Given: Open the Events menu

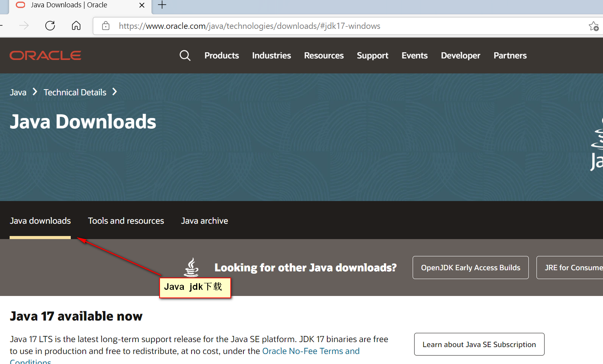Looking at the screenshot, I should click(x=415, y=55).
